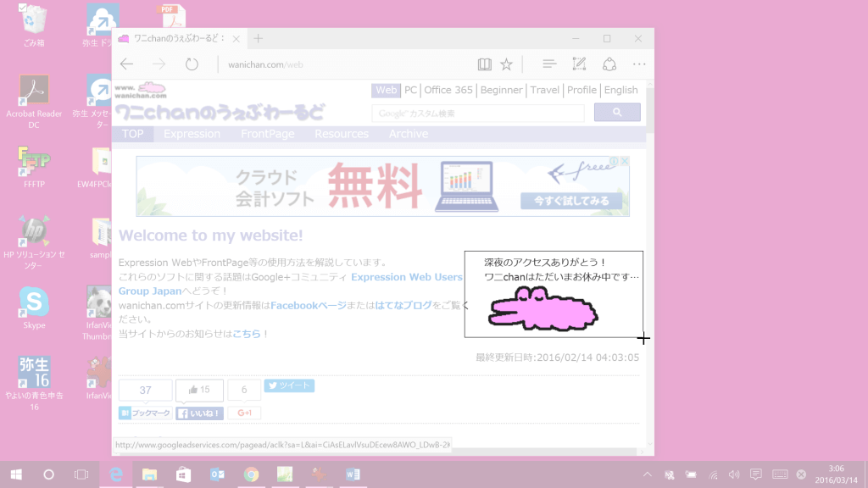The height and width of the screenshot is (488, 868).
Task: Click the G+1 button
Action: 244,413
